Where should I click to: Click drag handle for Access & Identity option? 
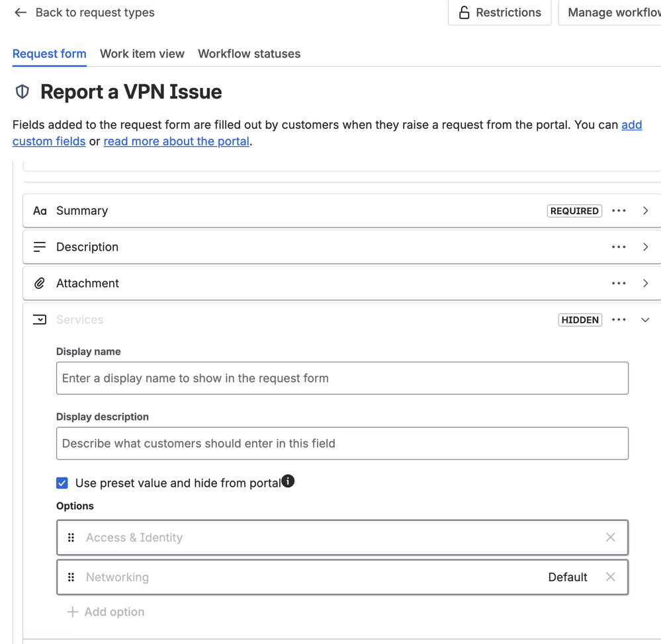71,538
